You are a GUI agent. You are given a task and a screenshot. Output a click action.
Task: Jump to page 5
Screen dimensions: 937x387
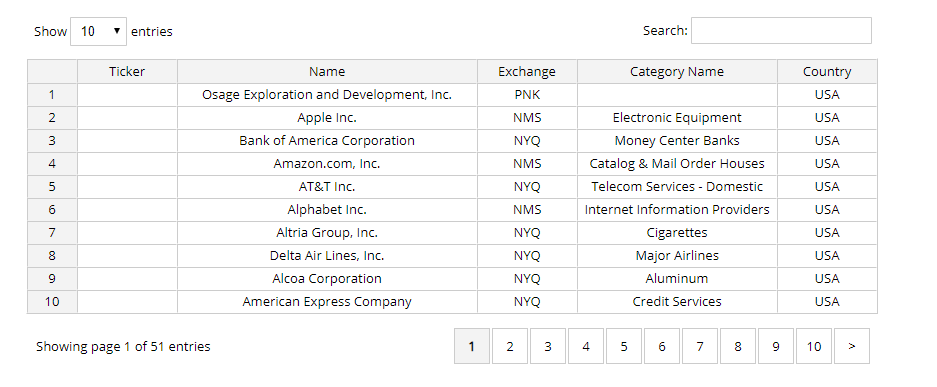point(624,346)
